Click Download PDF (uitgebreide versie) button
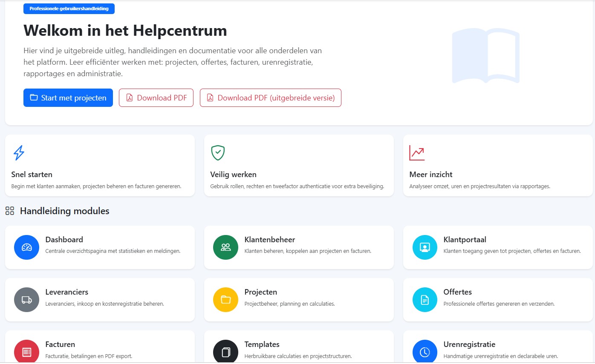The width and height of the screenshot is (595, 364). [x=271, y=97]
